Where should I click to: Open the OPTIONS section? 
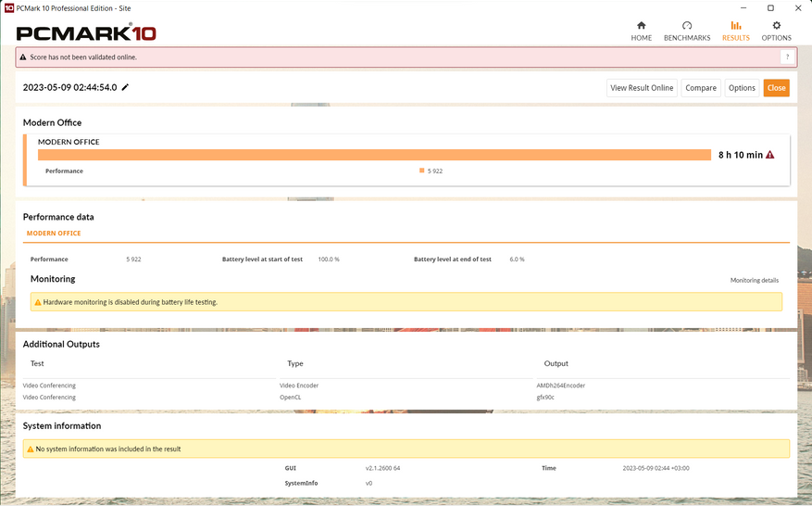click(x=776, y=32)
